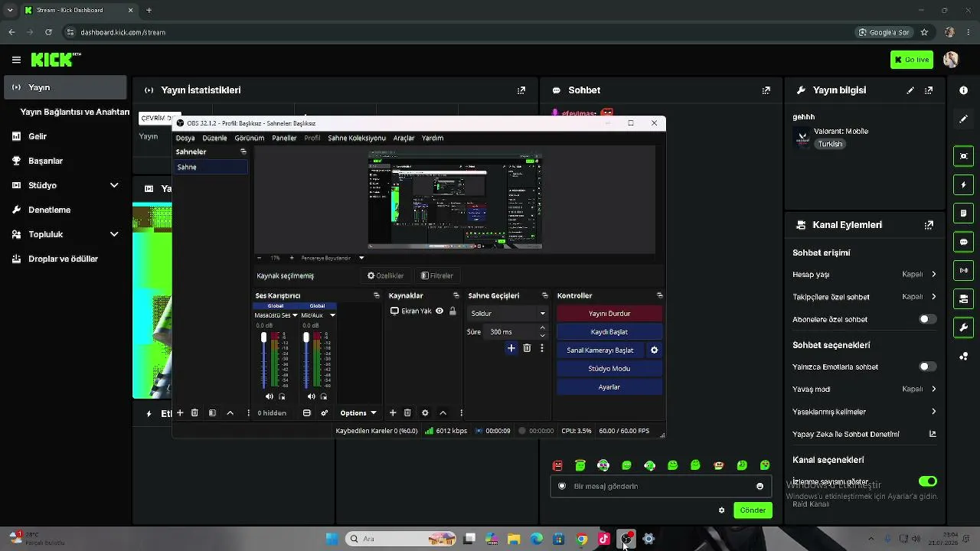
Task: Click the Masaüstü Ses volume fader
Action: tap(264, 337)
